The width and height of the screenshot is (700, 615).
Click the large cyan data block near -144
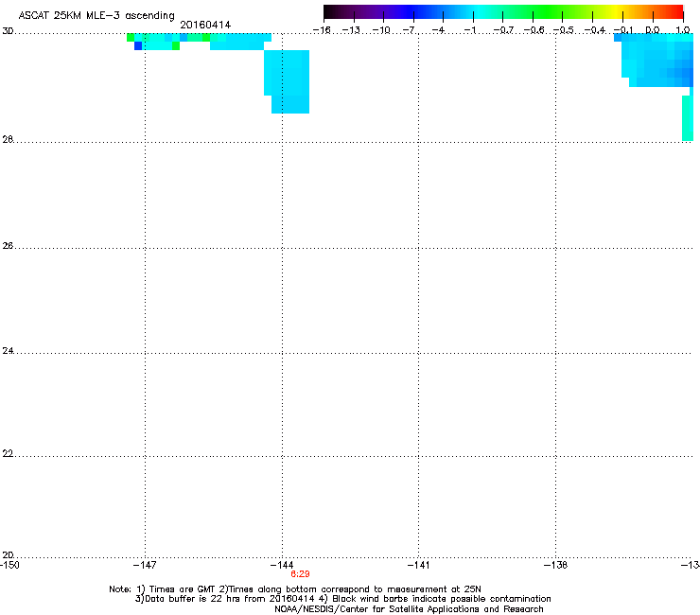[x=287, y=81]
